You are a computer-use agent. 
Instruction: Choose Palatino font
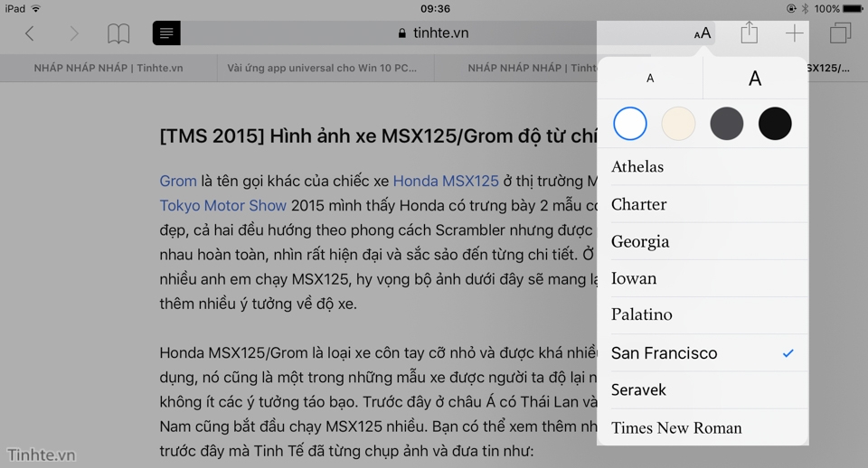(x=703, y=315)
